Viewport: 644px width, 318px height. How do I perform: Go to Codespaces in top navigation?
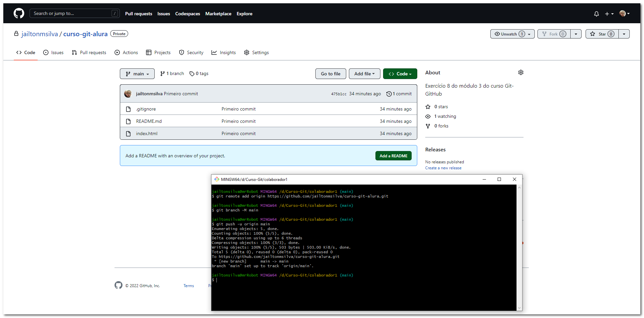click(x=188, y=14)
